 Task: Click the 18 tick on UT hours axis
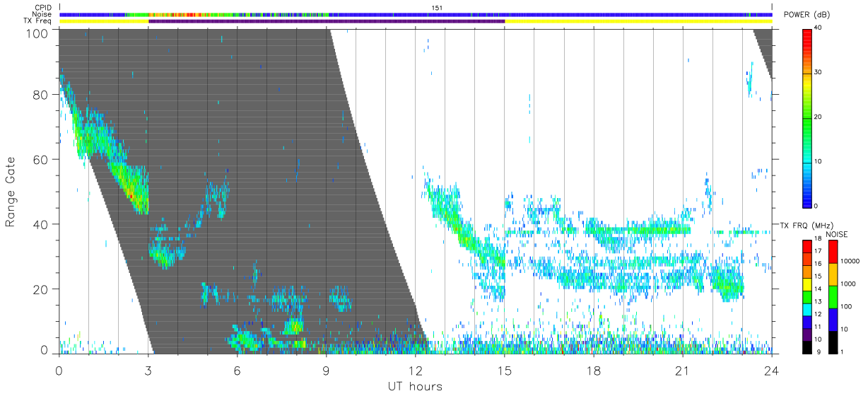click(594, 369)
